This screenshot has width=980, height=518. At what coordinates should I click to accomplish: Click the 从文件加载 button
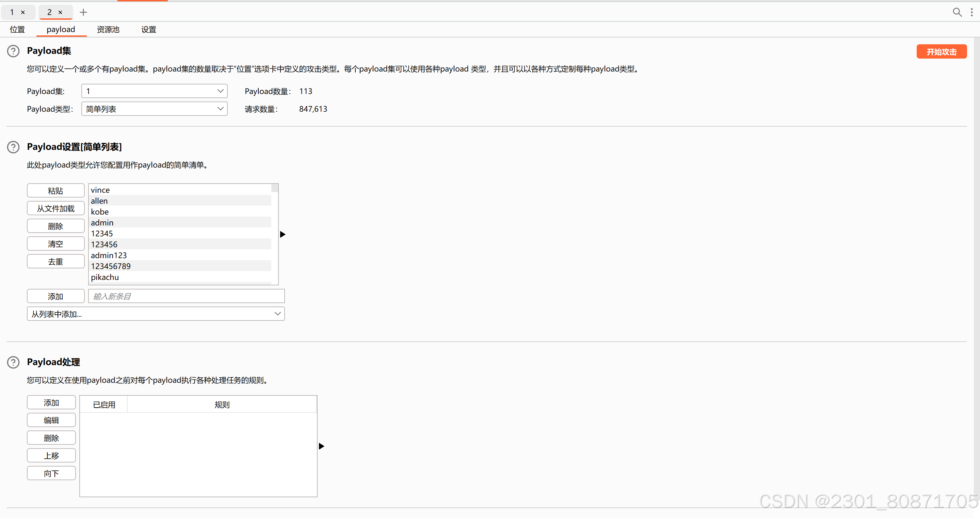pos(55,208)
